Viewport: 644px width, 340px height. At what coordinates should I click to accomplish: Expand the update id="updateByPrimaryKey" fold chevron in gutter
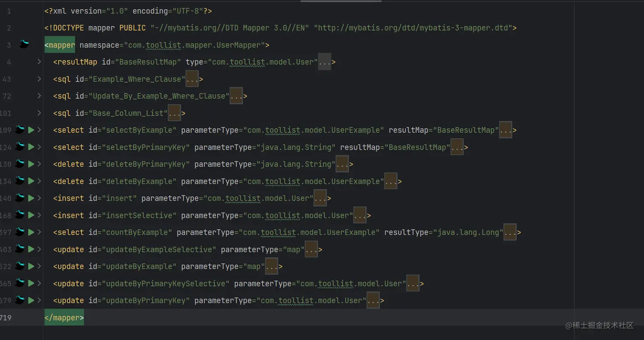point(39,300)
